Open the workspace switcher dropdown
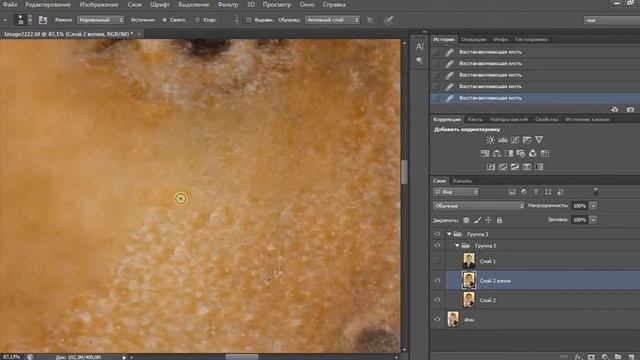Viewport: 640px width, 360px height. coord(612,20)
